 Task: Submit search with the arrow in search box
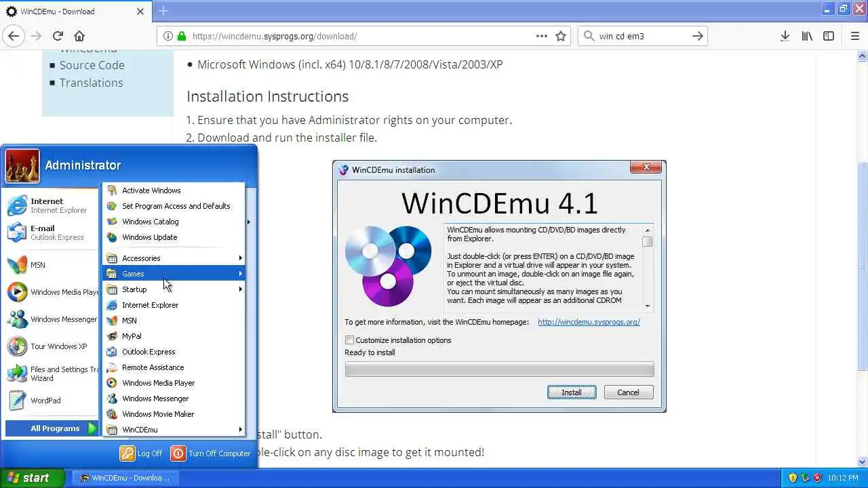tap(697, 36)
